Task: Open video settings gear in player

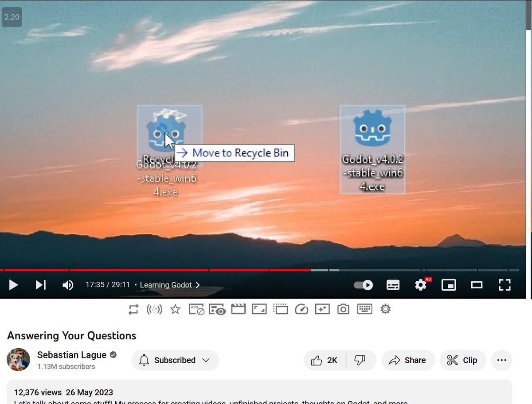Action: pyautogui.click(x=420, y=285)
